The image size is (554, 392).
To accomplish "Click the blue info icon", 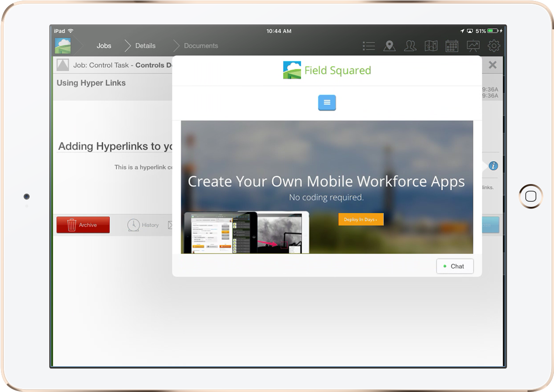I will pos(493,166).
